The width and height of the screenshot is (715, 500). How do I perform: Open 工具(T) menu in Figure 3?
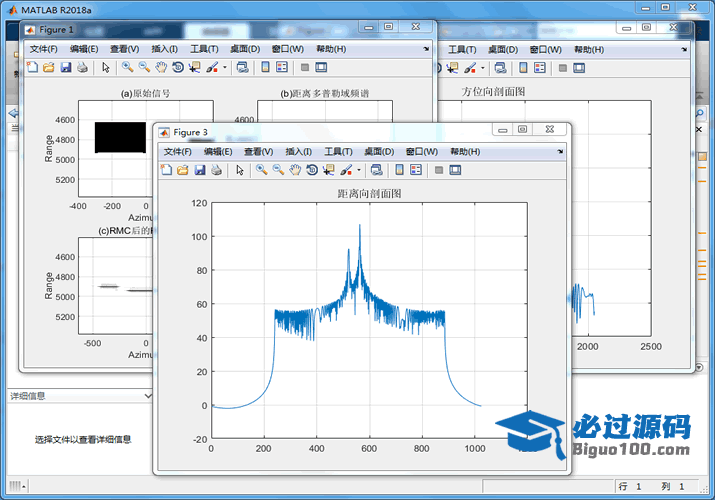pyautogui.click(x=338, y=152)
